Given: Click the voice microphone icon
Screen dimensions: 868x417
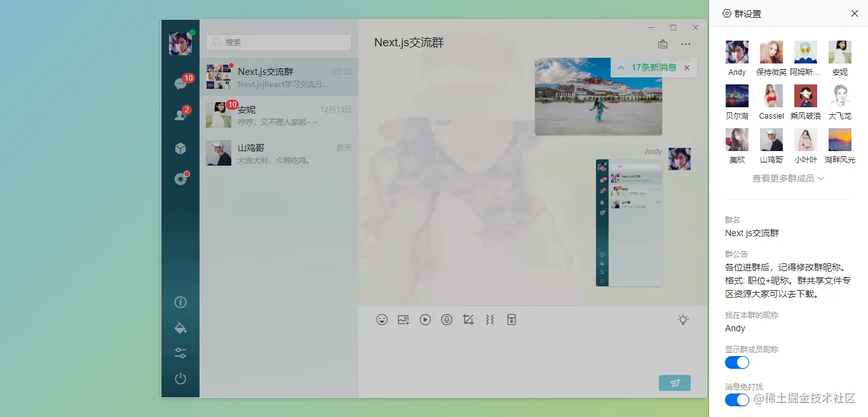Looking at the screenshot, I should tap(447, 320).
